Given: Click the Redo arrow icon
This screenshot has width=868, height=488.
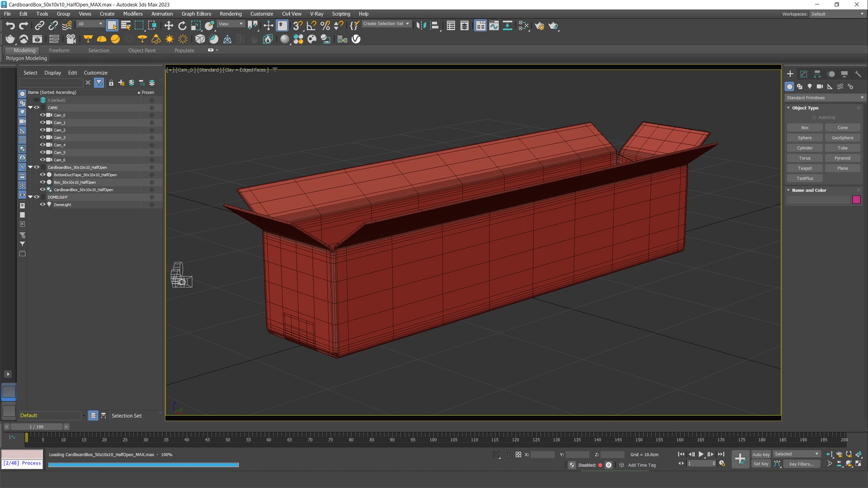Looking at the screenshot, I should pyautogui.click(x=24, y=26).
